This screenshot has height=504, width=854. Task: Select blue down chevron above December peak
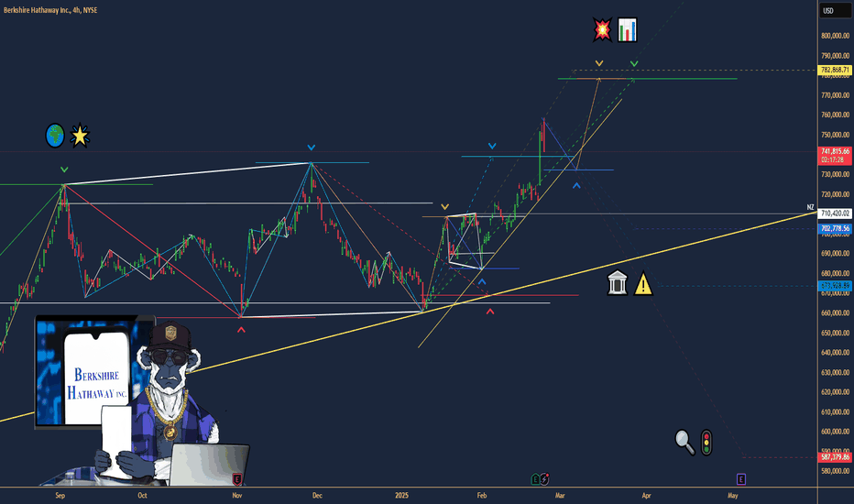[311, 148]
